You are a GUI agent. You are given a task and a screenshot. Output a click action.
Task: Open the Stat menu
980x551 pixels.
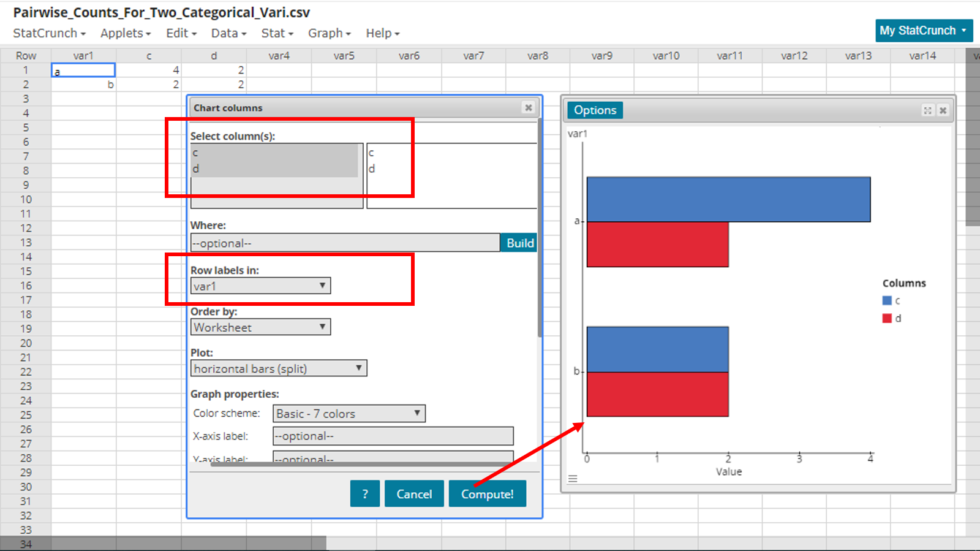point(277,33)
